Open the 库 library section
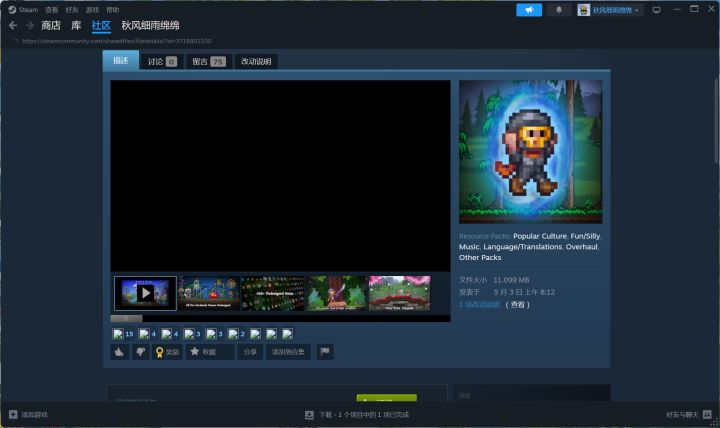The height and width of the screenshot is (428, 720). pos(76,25)
